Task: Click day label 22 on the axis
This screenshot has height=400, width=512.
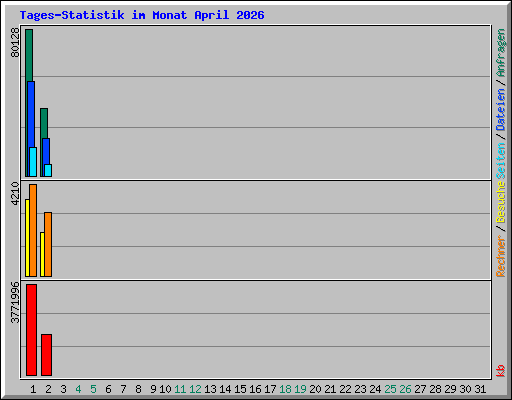Action: tap(345, 389)
